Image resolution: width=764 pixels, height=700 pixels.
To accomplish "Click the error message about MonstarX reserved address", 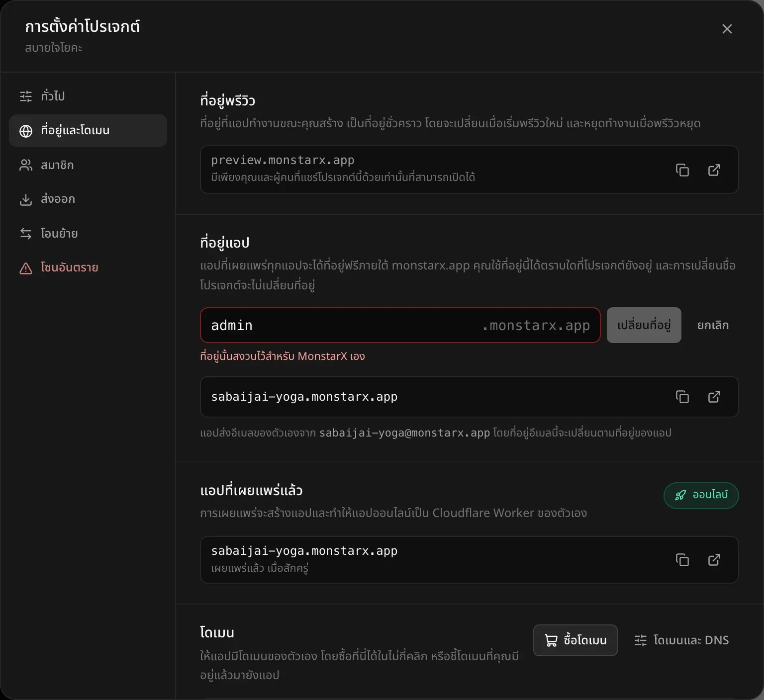I will click(283, 356).
